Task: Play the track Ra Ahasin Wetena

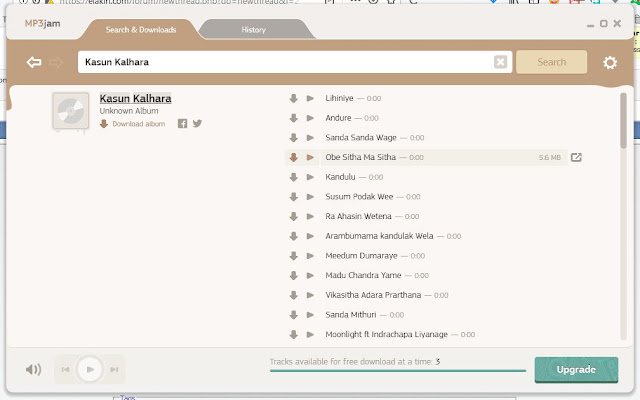Action: (x=310, y=216)
